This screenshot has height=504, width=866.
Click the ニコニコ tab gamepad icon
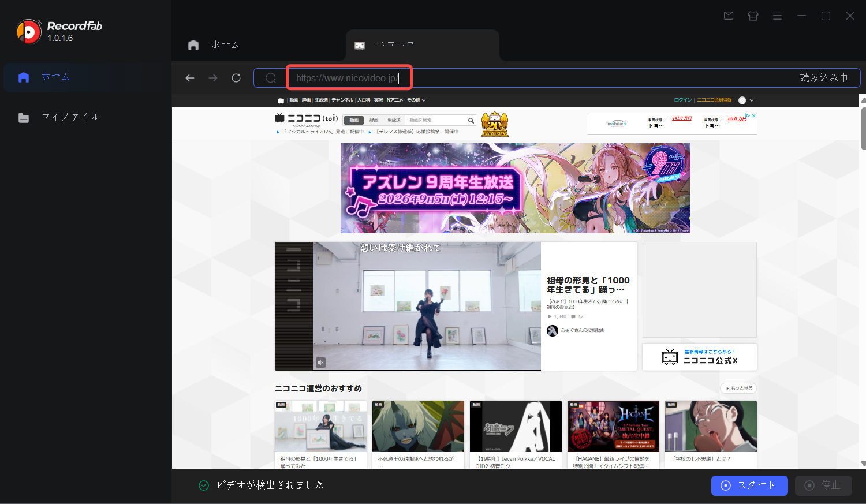tap(360, 46)
